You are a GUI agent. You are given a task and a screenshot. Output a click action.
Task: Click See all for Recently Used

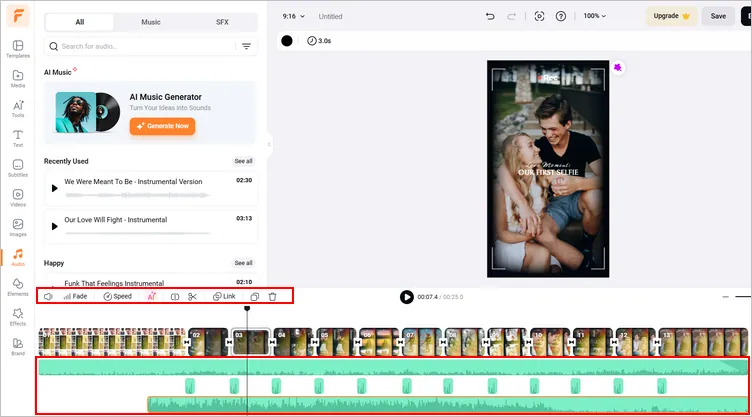[x=243, y=161]
